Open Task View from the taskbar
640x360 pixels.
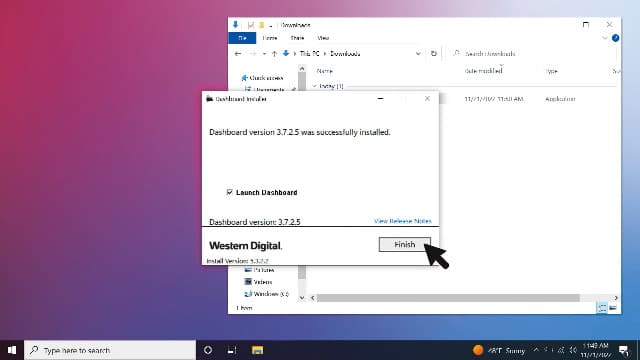point(232,350)
